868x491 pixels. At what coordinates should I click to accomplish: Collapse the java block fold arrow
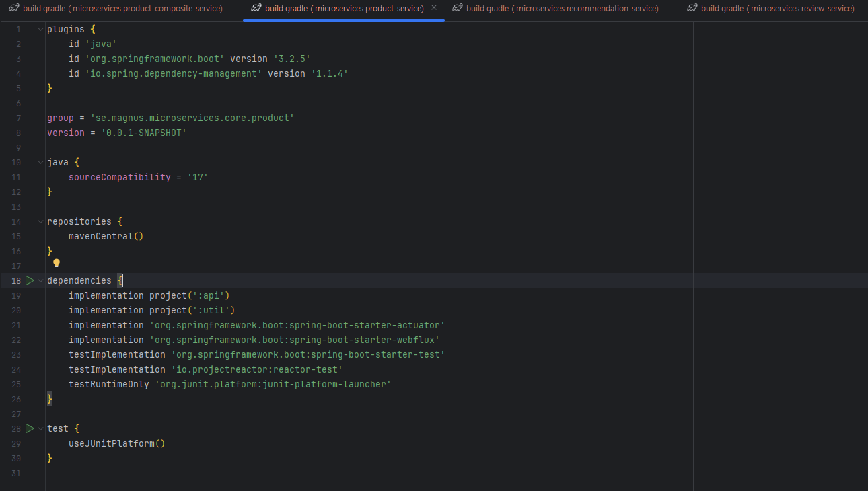[40, 163]
